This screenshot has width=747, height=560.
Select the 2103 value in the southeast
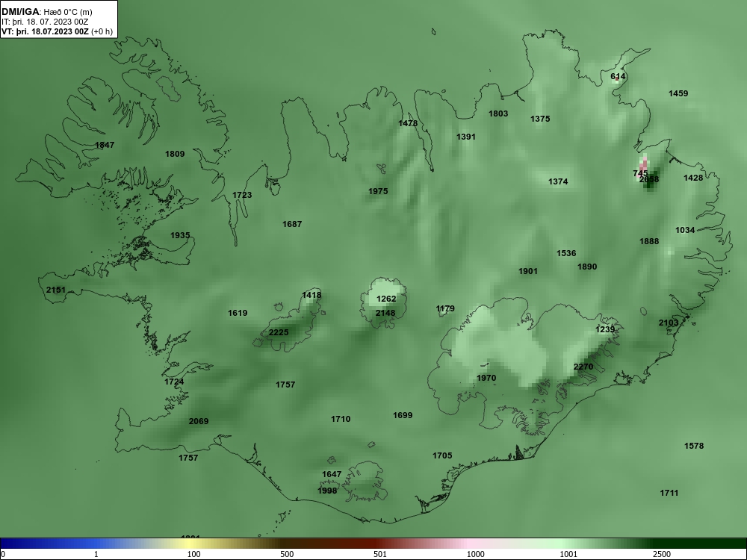point(669,323)
